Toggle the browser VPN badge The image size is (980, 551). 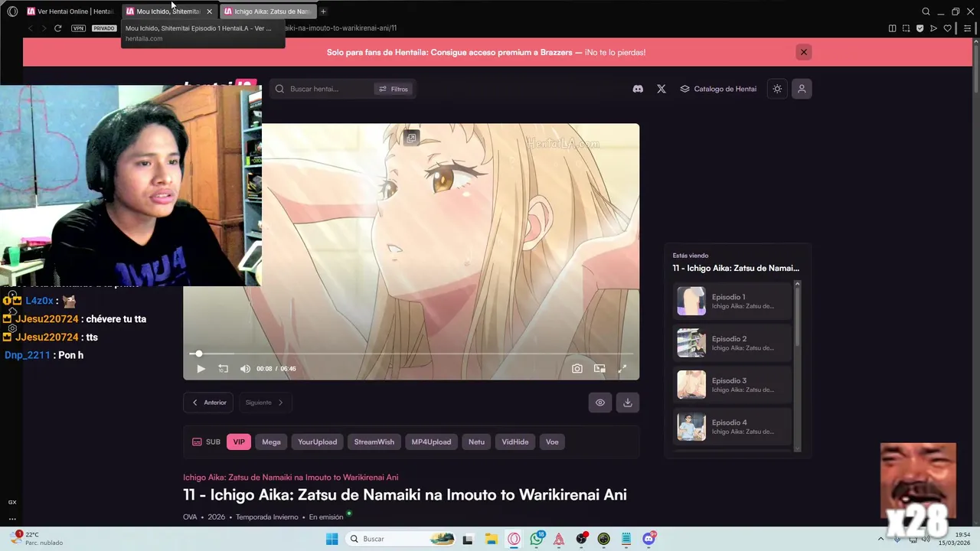(78, 28)
